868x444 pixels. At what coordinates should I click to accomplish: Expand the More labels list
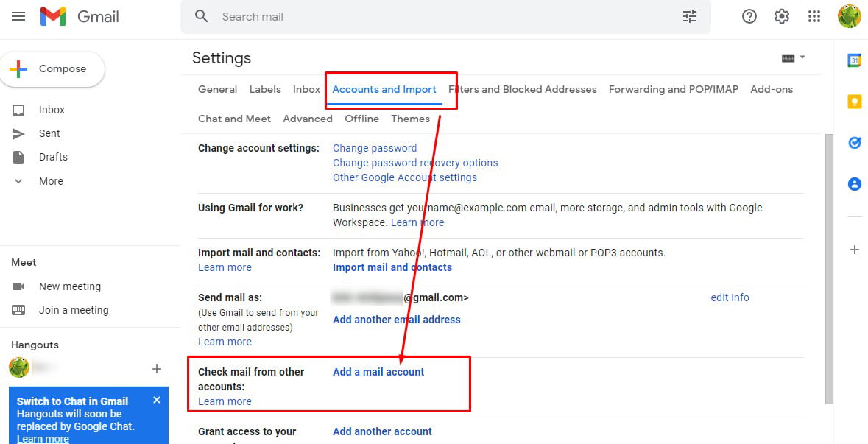click(50, 181)
